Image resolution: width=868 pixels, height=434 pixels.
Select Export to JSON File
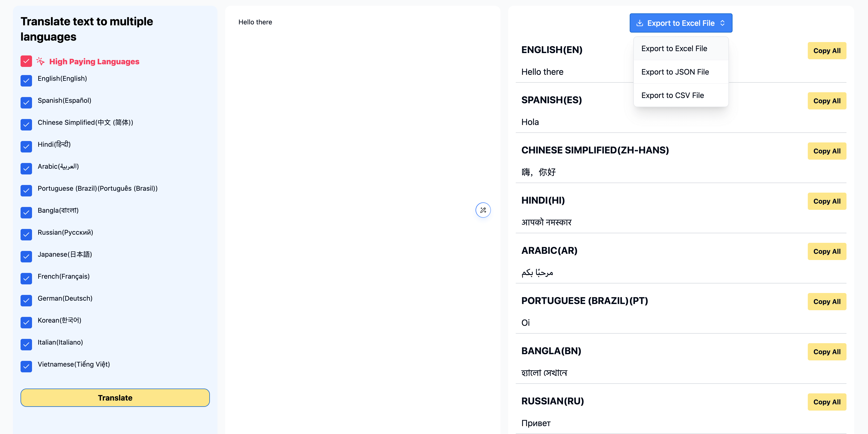[675, 72]
